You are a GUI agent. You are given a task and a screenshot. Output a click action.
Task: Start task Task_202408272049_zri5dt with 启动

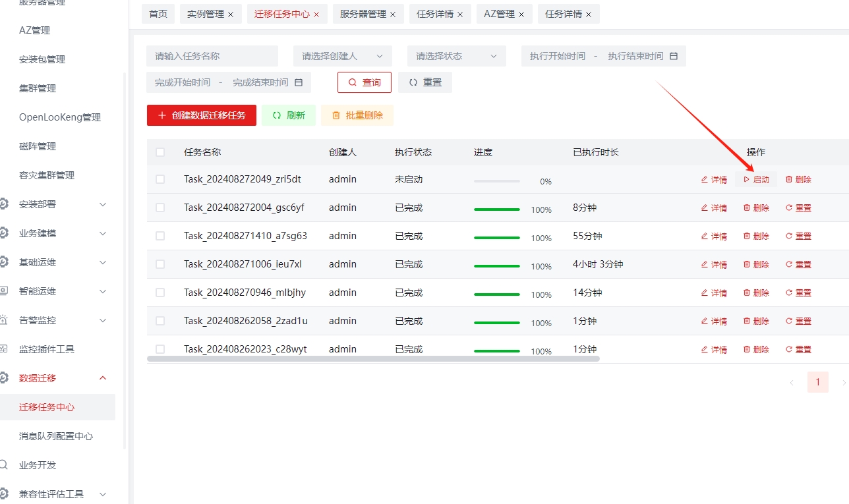pos(756,179)
